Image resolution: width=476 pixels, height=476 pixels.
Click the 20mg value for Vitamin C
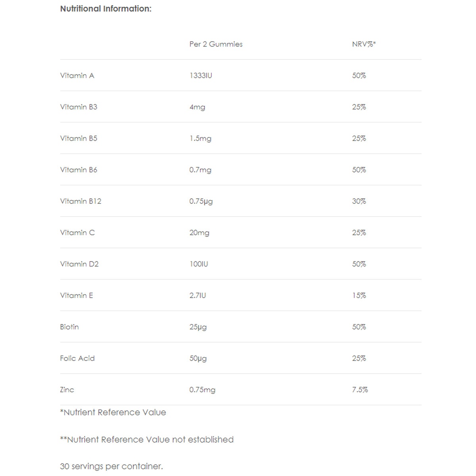tap(199, 233)
